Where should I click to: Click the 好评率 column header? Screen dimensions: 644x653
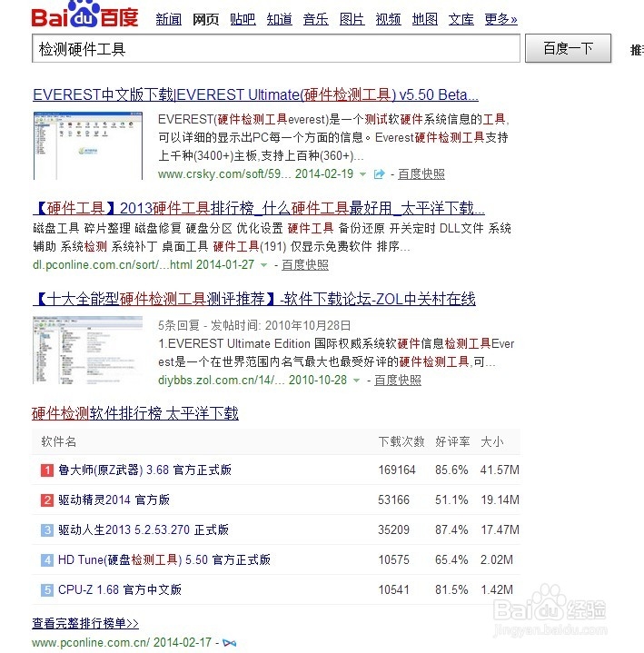click(x=453, y=442)
